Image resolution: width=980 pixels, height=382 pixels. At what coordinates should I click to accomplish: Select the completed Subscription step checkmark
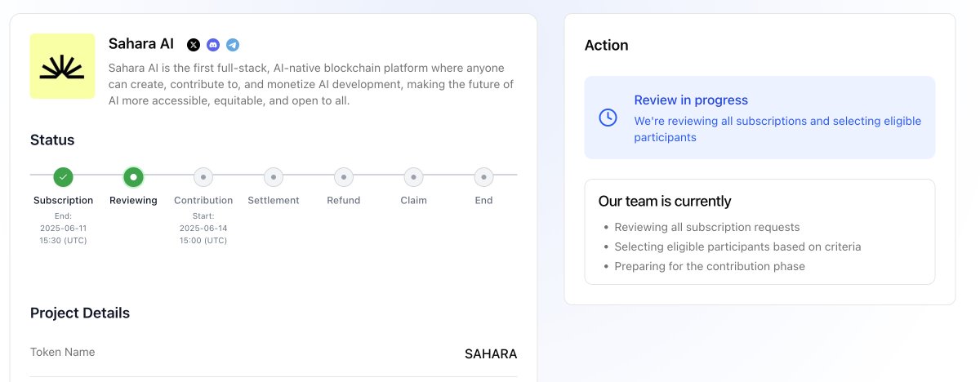[64, 176]
